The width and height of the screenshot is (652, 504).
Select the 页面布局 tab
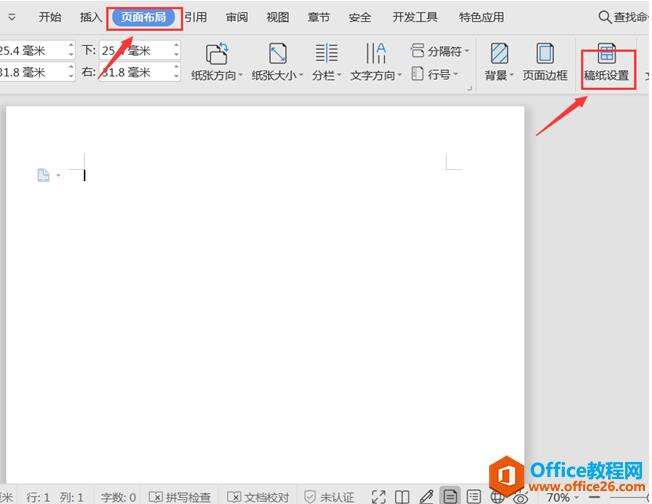143,17
